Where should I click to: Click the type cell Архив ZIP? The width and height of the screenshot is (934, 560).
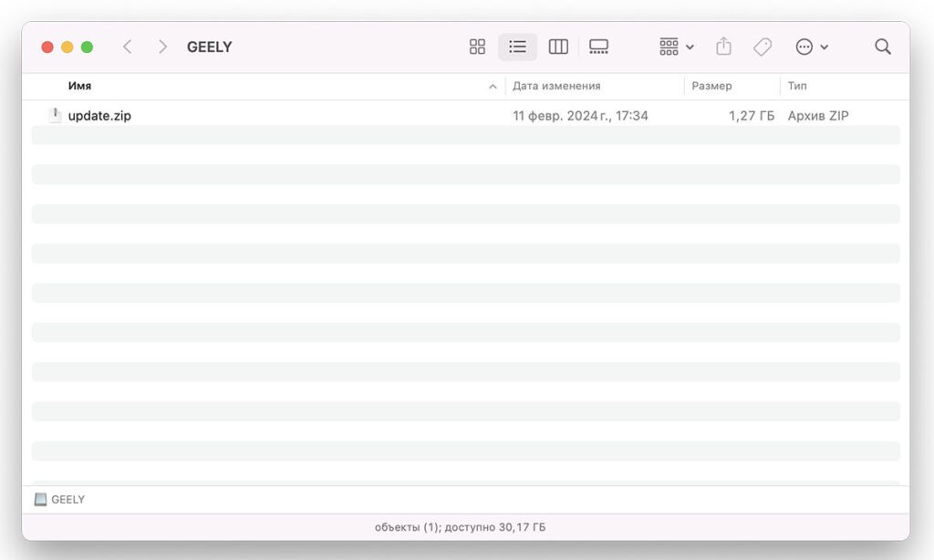coord(818,116)
